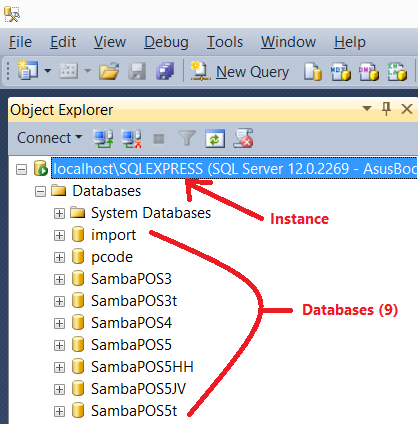Viewport: 418px width, 424px height.
Task: Expand the pcode database node
Action: 59,258
